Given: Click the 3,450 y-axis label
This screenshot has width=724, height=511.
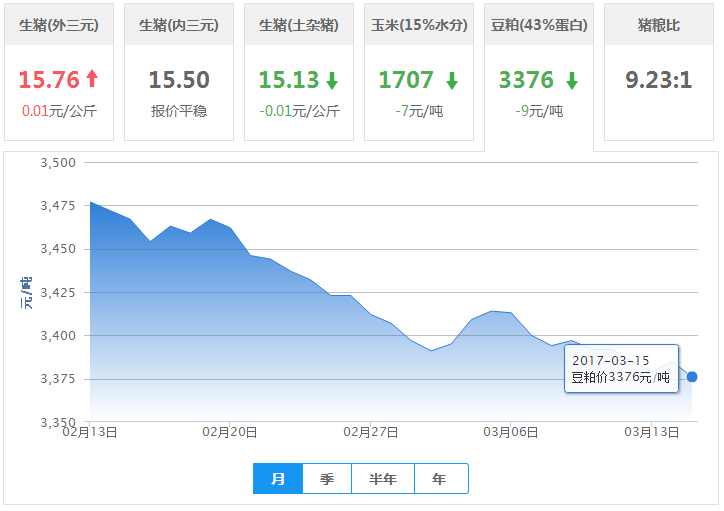Looking at the screenshot, I should [58, 249].
